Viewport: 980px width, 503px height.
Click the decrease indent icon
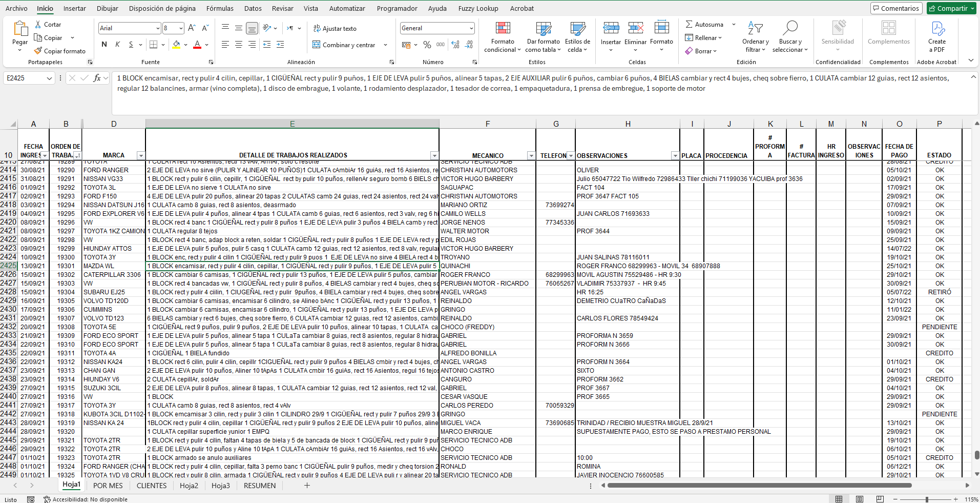click(267, 45)
